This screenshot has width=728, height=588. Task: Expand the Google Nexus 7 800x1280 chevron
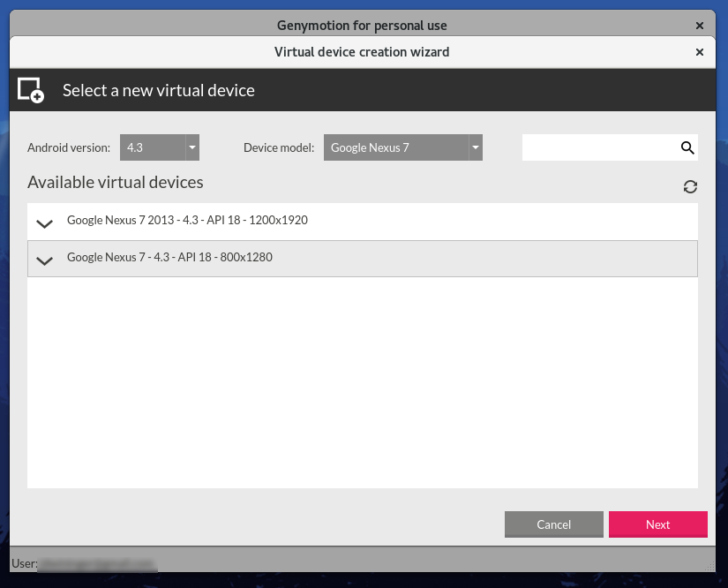[45, 261]
